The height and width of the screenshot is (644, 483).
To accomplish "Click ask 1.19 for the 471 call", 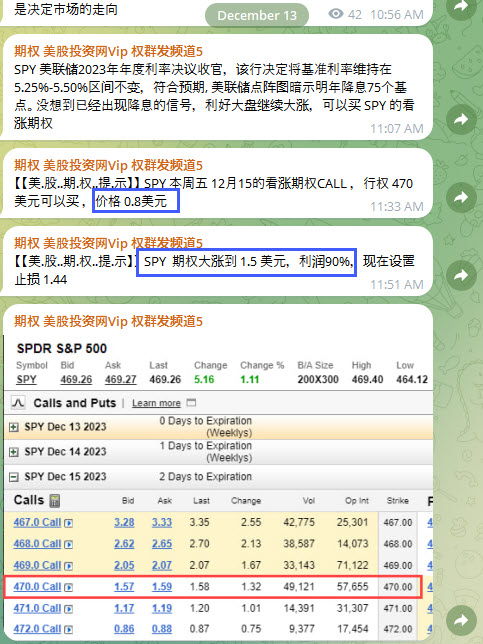I will (162, 608).
